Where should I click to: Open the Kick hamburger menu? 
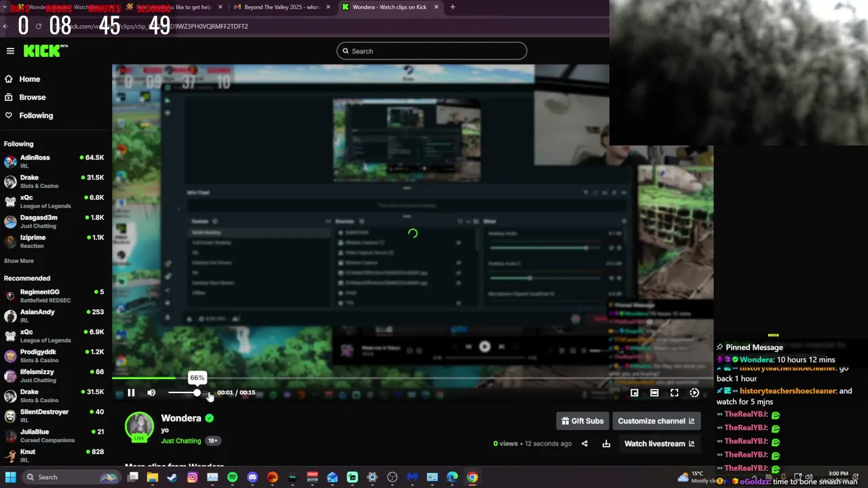tap(10, 51)
